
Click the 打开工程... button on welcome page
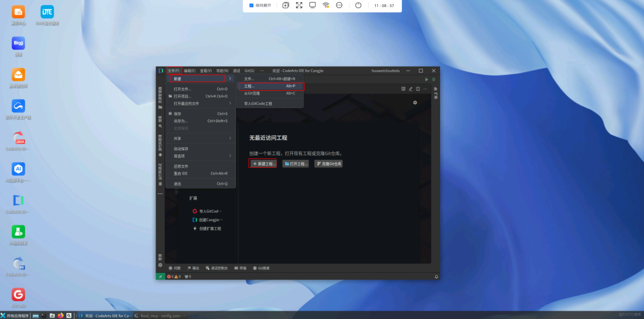[x=295, y=163]
